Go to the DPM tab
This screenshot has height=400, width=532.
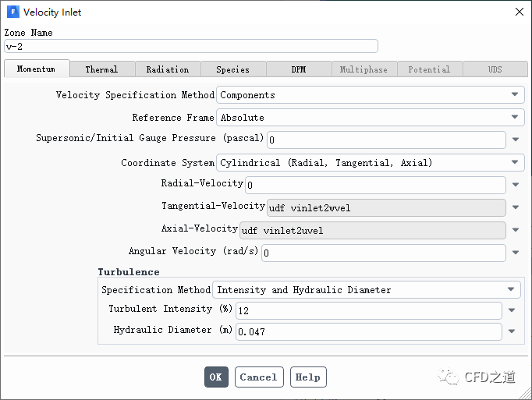pyautogui.click(x=299, y=69)
